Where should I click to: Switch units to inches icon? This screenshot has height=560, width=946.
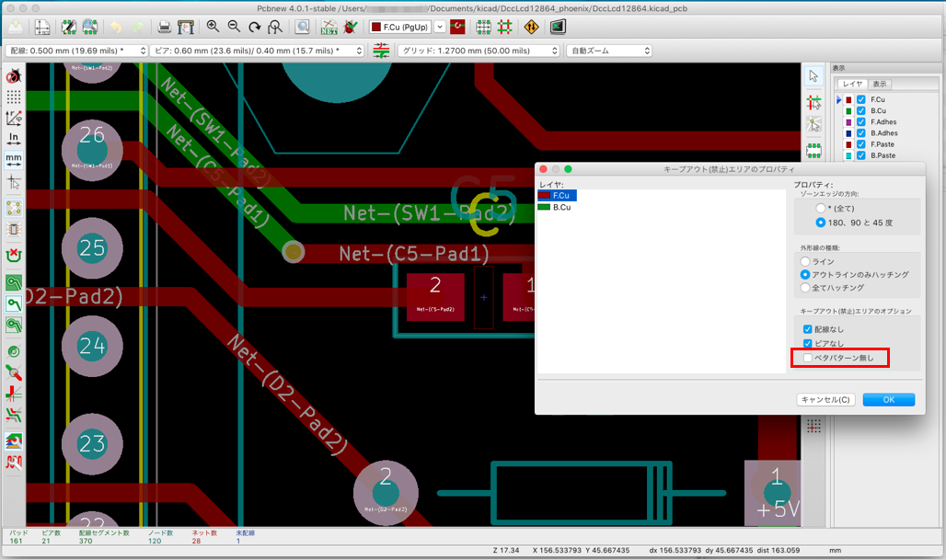pyautogui.click(x=13, y=139)
